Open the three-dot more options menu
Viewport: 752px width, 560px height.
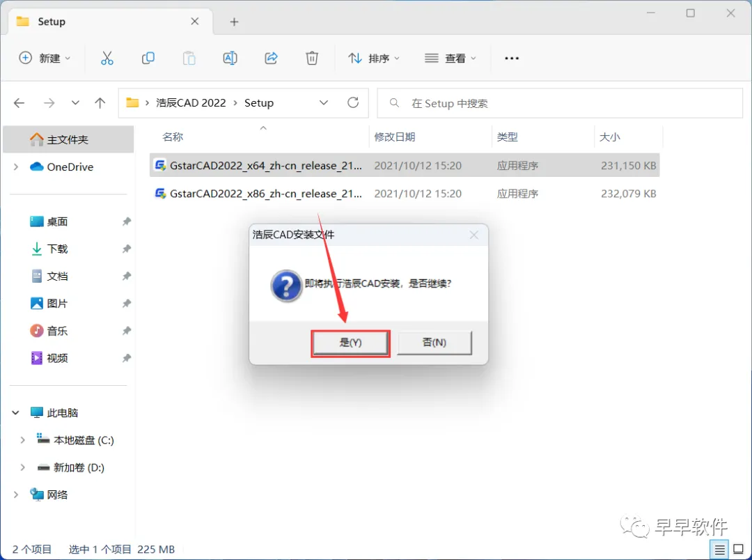pyautogui.click(x=512, y=58)
